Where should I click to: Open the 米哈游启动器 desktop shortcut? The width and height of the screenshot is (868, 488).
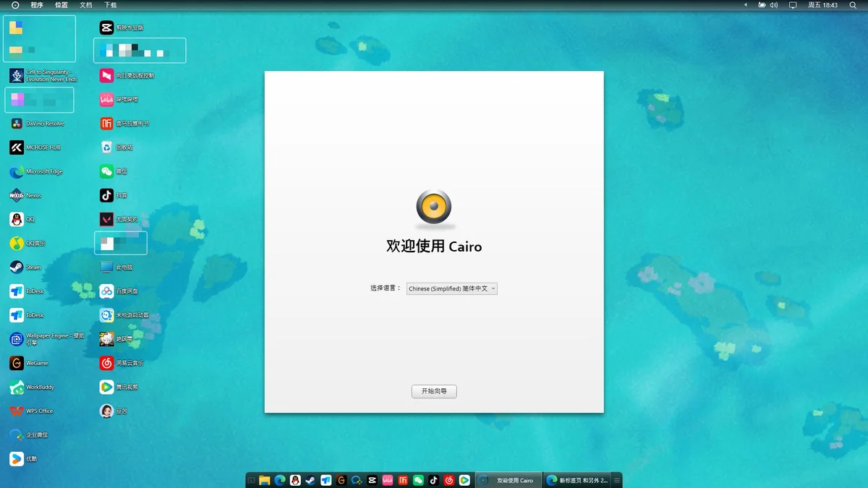point(124,315)
